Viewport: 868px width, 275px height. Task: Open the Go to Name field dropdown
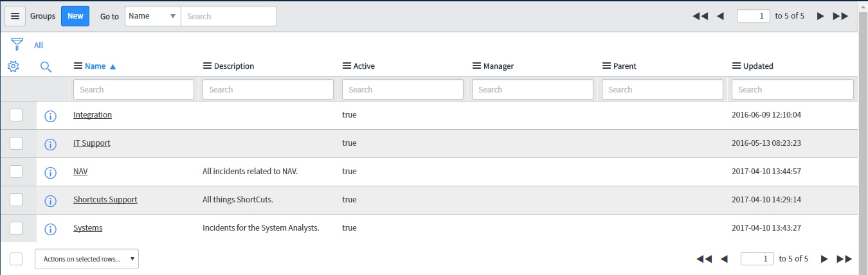pos(153,16)
